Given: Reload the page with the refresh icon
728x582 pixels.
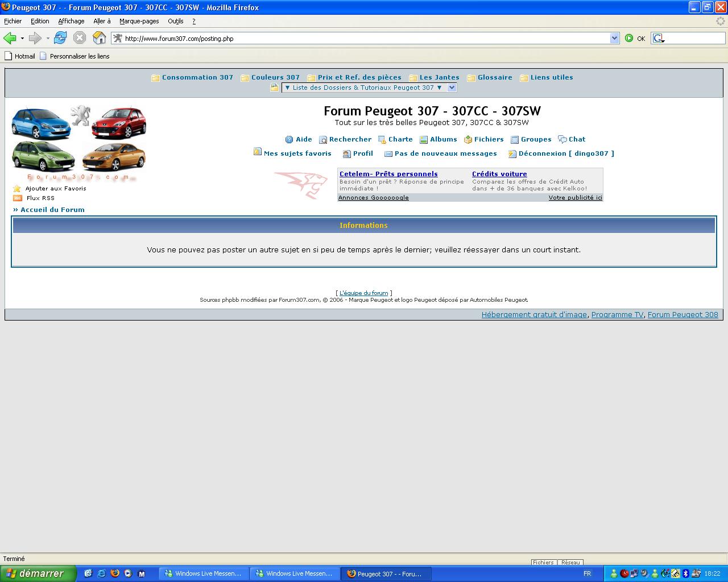Looking at the screenshot, I should click(60, 38).
